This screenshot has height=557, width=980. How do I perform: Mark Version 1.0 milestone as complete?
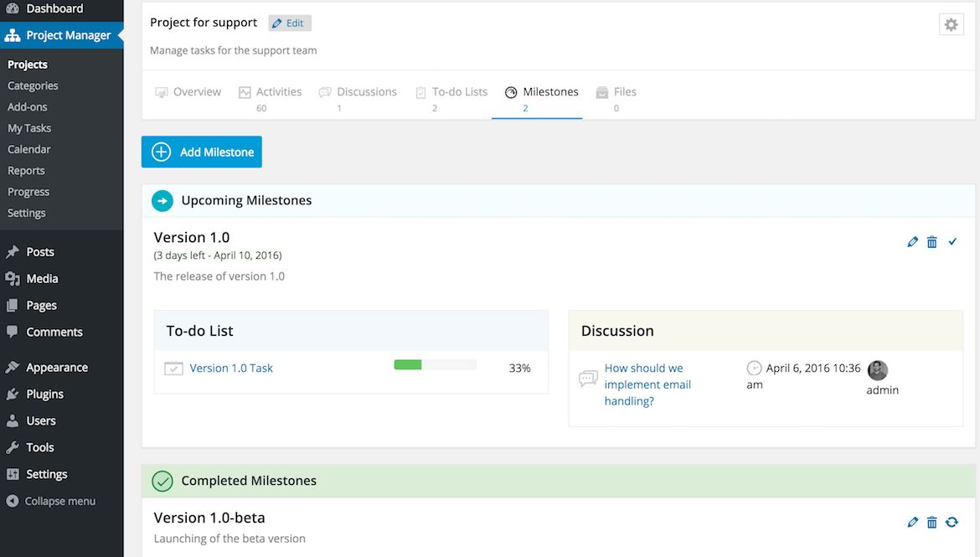(x=952, y=242)
